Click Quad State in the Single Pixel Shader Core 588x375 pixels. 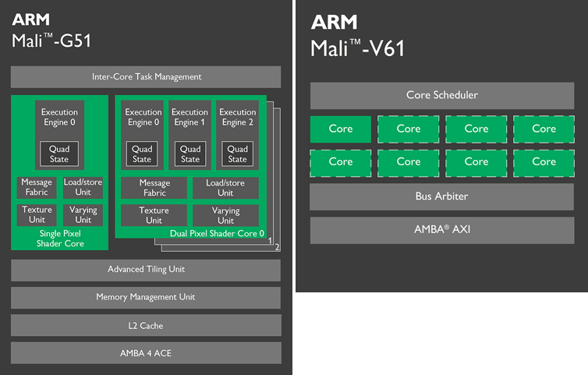(59, 154)
